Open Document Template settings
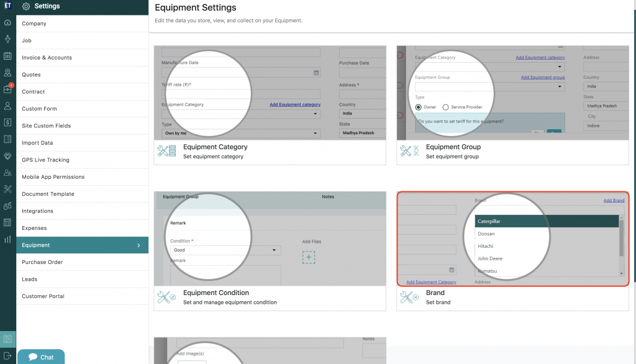 pos(83,194)
